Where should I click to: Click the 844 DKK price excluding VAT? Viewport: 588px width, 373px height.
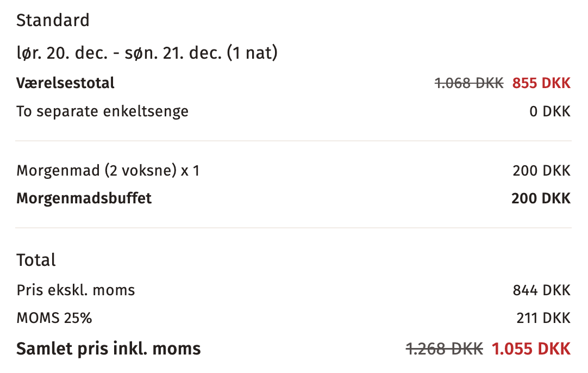(541, 290)
